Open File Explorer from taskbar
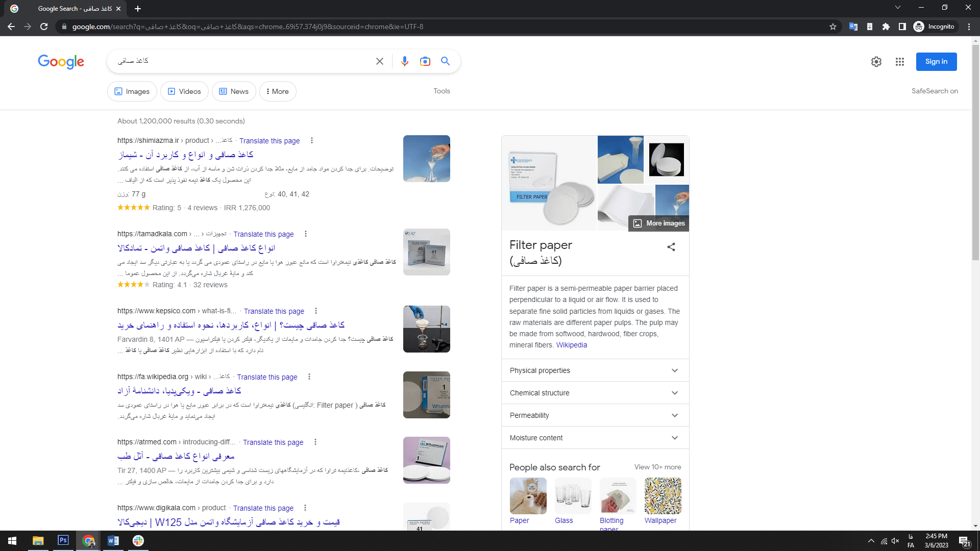Screen dimensions: 980x551 pos(38,541)
